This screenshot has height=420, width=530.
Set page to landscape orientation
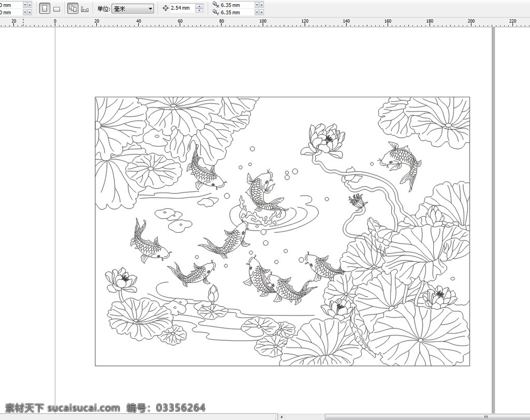pyautogui.click(x=57, y=9)
